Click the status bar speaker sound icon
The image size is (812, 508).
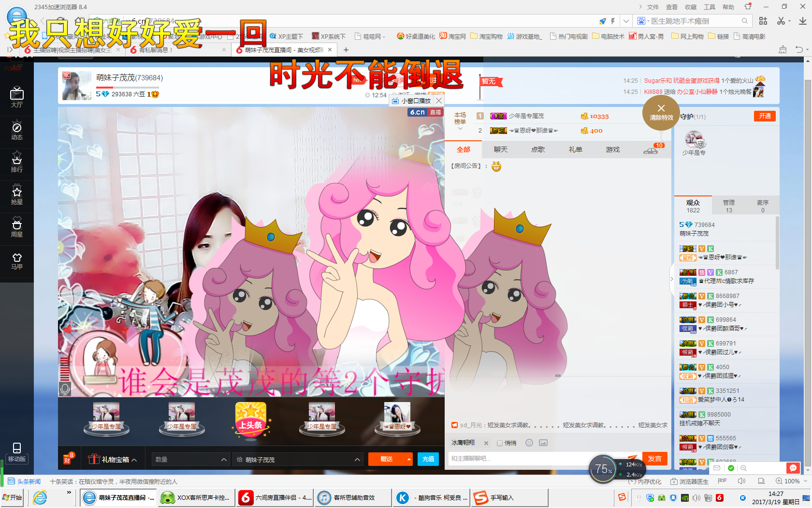[x=741, y=481]
